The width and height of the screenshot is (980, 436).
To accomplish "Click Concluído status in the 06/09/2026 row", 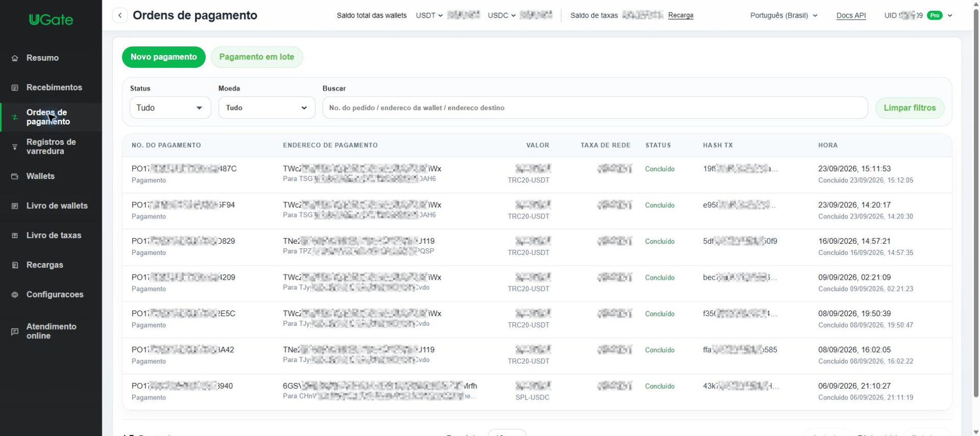I will coord(659,386).
